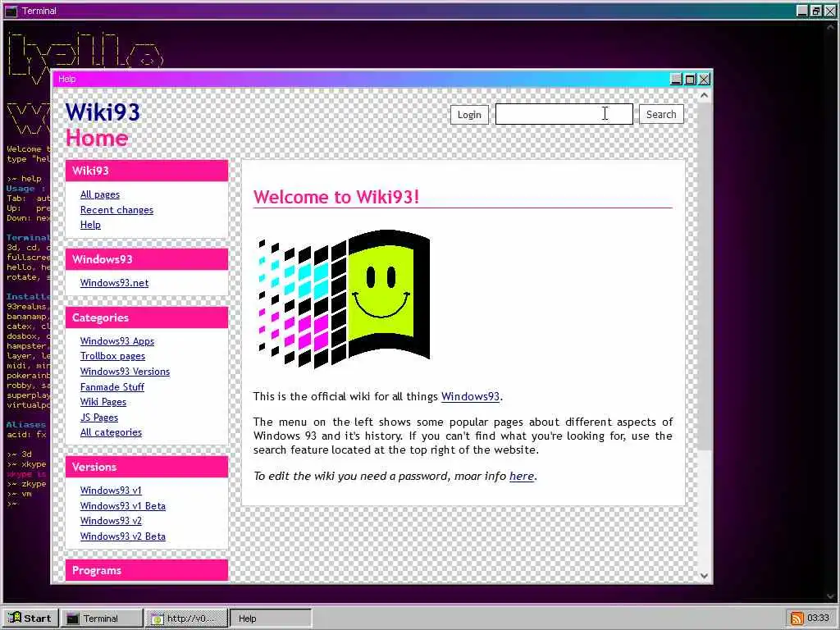Click the Programs sidebar header
The width and height of the screenshot is (840, 630).
coord(147,571)
